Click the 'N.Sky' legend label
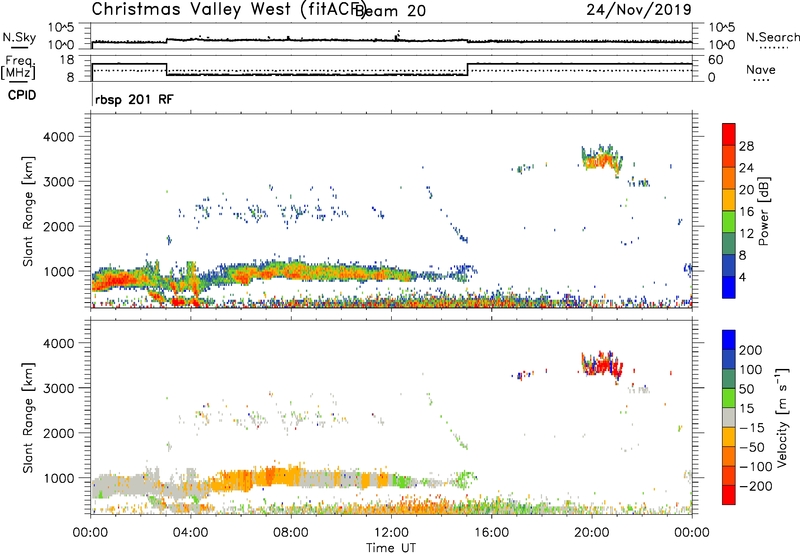The width and height of the screenshot is (800, 554). tap(19, 37)
